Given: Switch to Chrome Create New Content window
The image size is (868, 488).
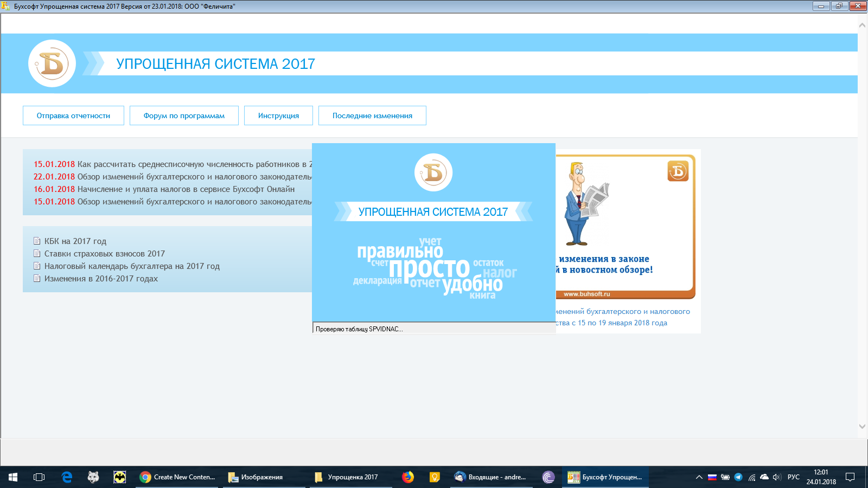Looking at the screenshot, I should click(x=177, y=477).
